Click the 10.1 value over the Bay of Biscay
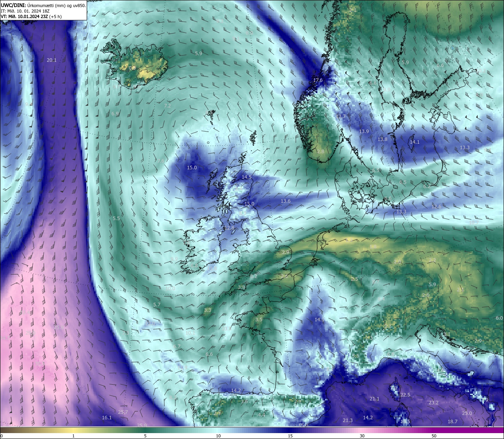 (x=190, y=333)
